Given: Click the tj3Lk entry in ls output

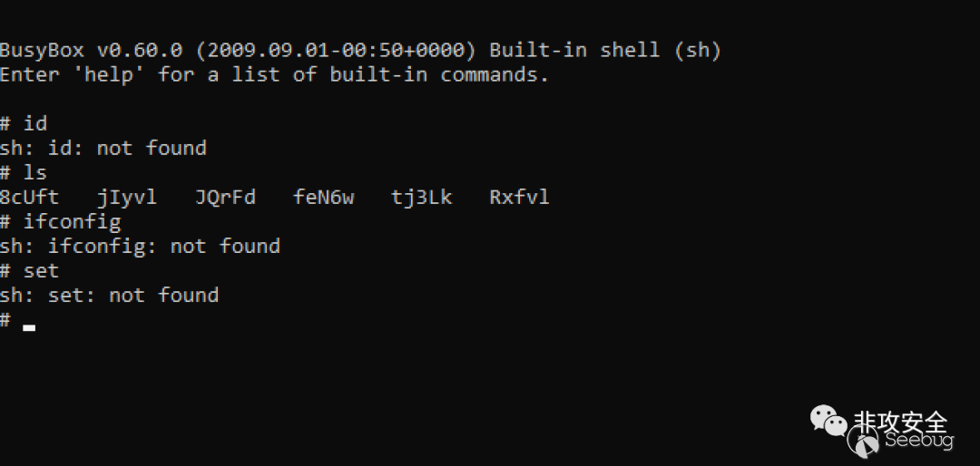Looking at the screenshot, I should [x=421, y=198].
